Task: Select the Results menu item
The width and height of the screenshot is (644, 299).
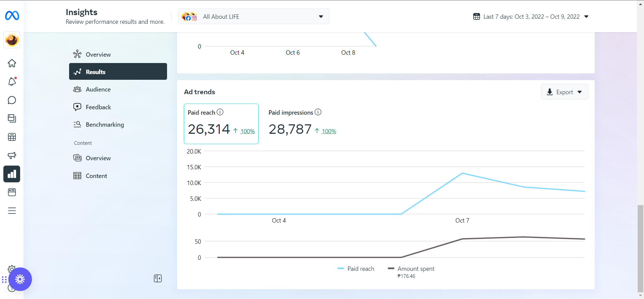Action: (x=118, y=71)
